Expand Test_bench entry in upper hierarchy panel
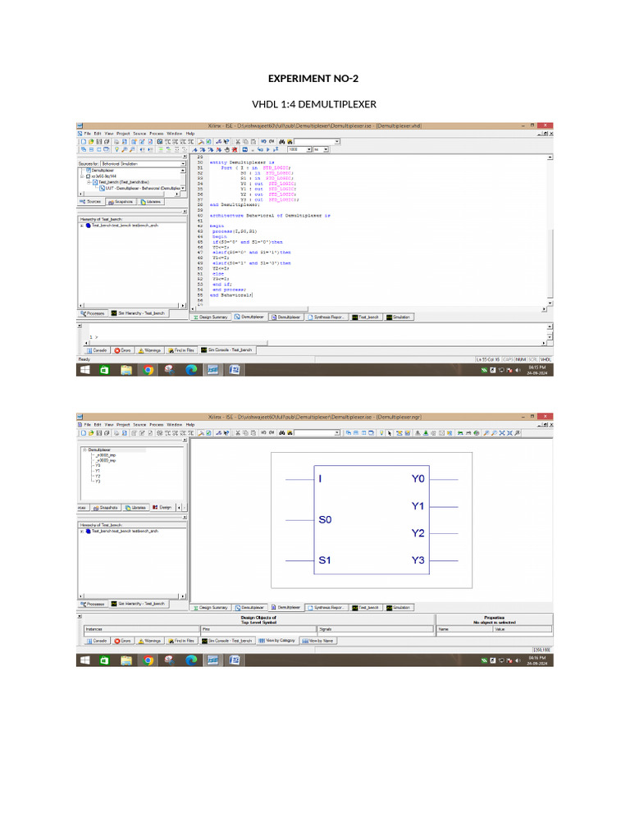This screenshot has height=840, width=630. (82, 226)
